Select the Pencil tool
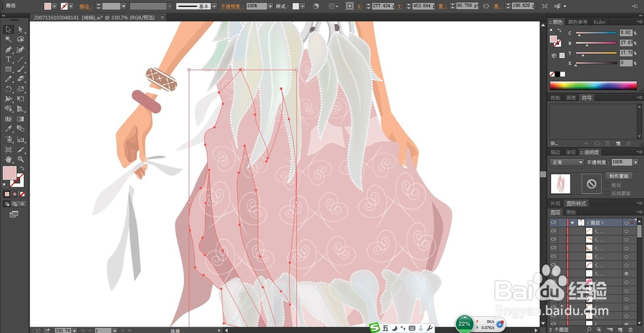644x333 pixels. pyautogui.click(x=8, y=79)
